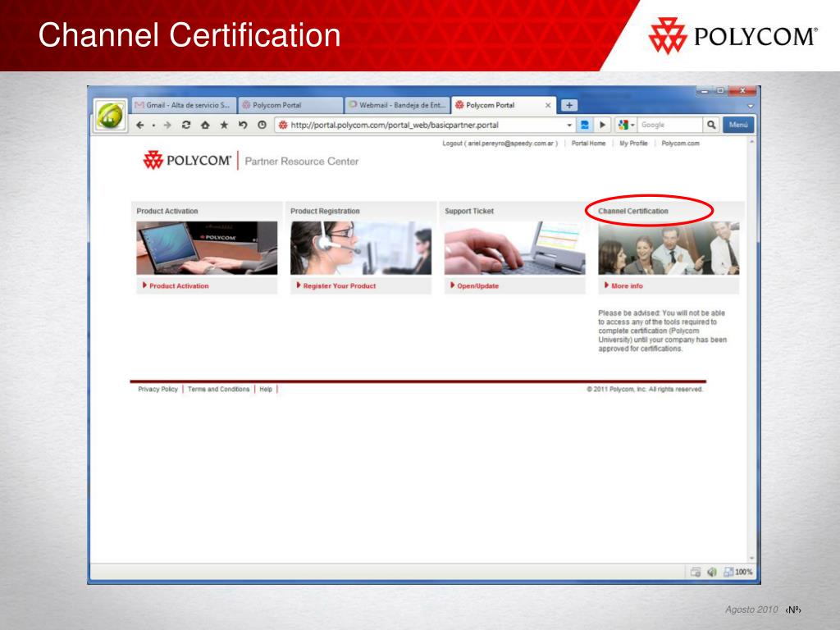Click the page scrollbar down arrow
This screenshot has width=840, height=630.
coord(751,558)
